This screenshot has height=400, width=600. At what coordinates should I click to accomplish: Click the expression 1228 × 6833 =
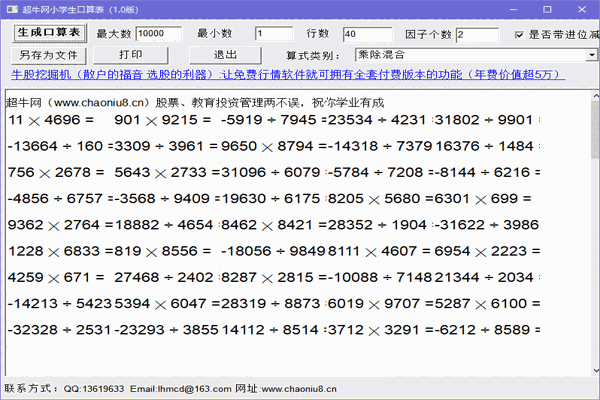click(x=60, y=251)
